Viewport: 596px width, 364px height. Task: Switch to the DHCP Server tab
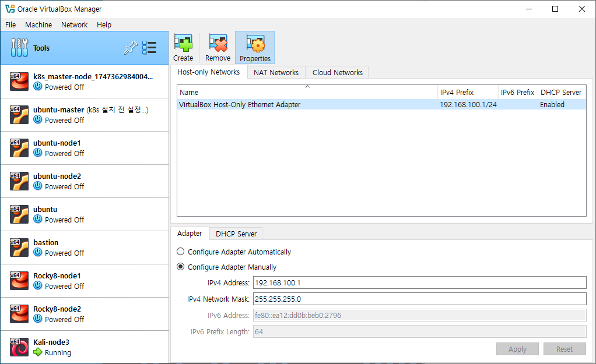click(x=236, y=234)
